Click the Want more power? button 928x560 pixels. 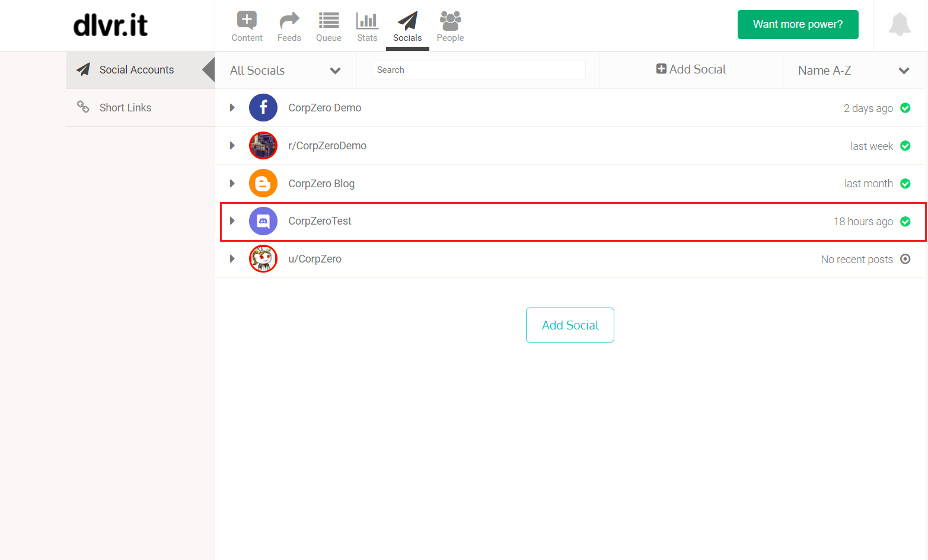pyautogui.click(x=798, y=24)
